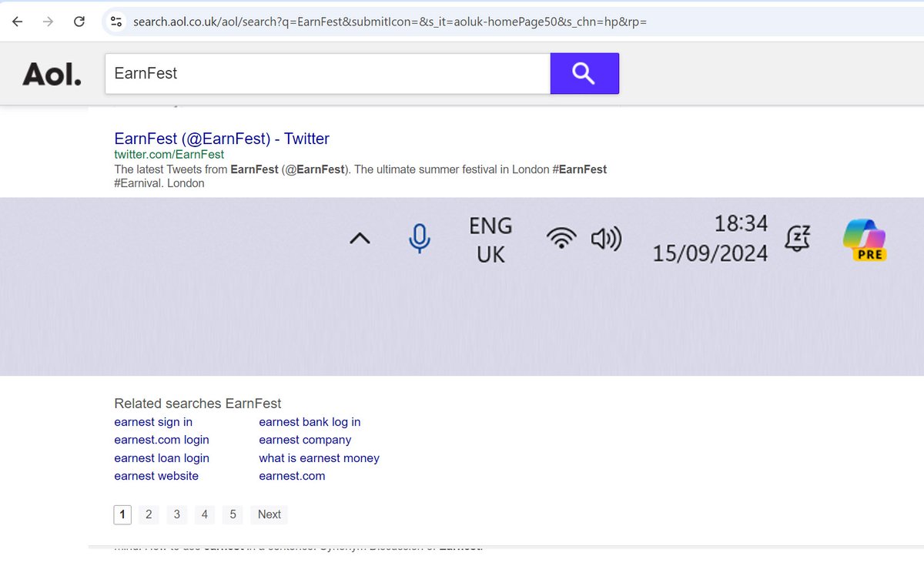Click the EarnFest search input box
Viewport: 924px width, 566px height.
click(x=327, y=73)
